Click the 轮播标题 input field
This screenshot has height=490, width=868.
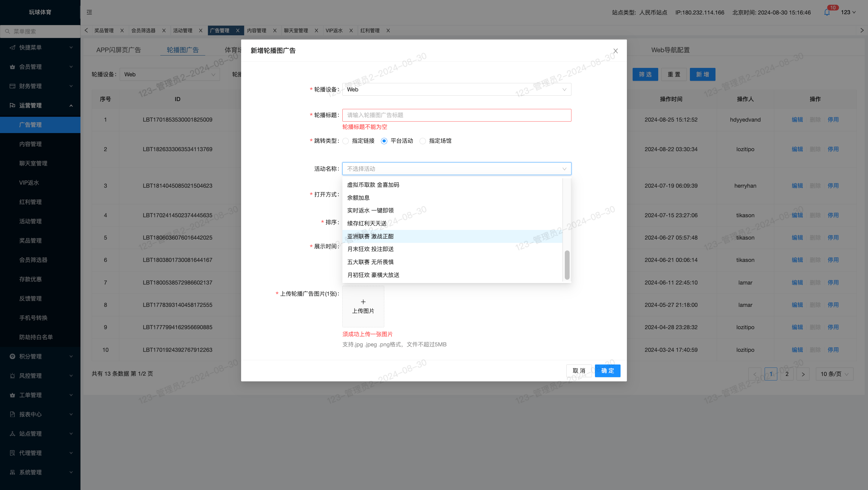tap(457, 115)
